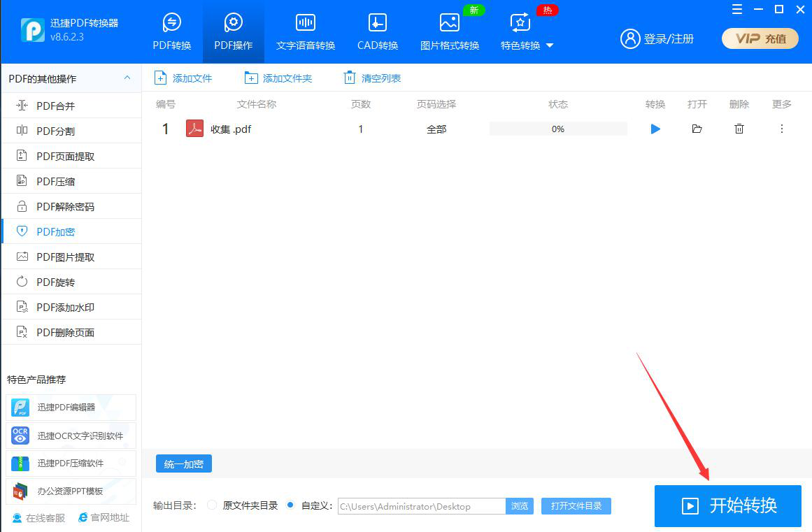Click the 打开文件目录 button
812x532 pixels.
click(x=576, y=506)
